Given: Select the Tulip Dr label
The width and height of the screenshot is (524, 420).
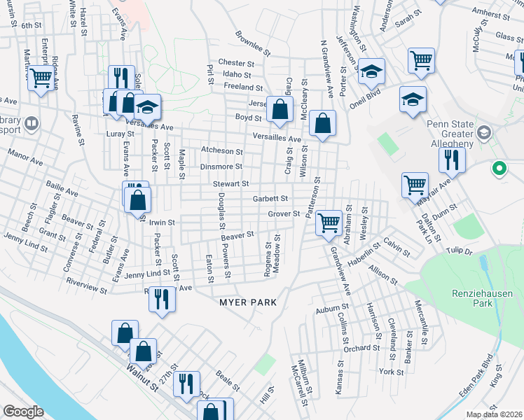Looking at the screenshot, I should coord(460,251).
